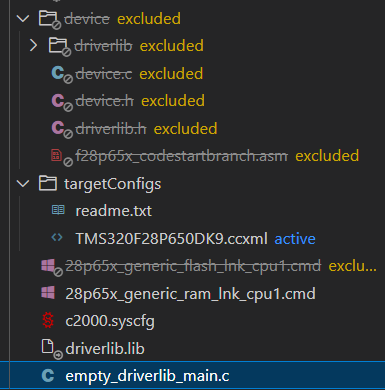385x390 pixels.
Task: Click the excluded label next to device.c
Action: coord(171,74)
